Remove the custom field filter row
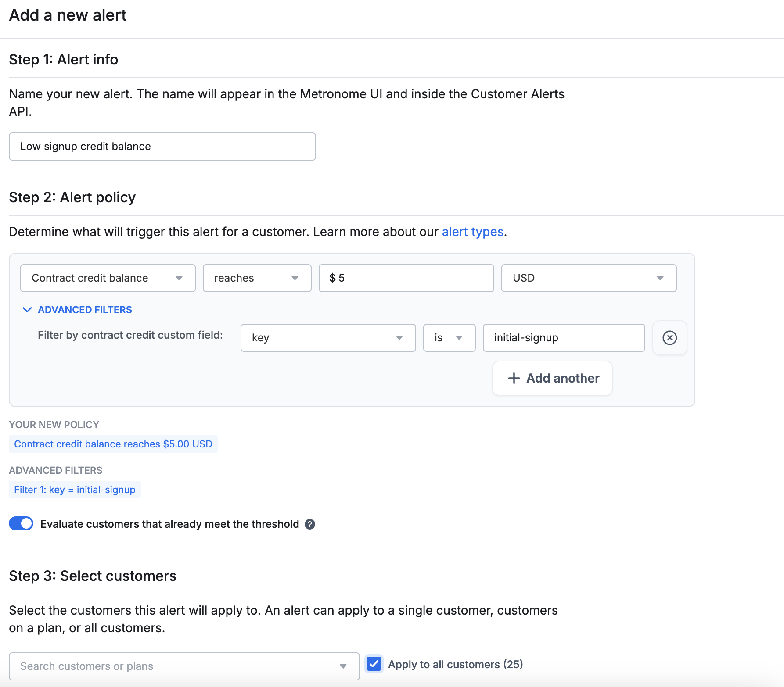Screen dimensions: 784x687 669,338
